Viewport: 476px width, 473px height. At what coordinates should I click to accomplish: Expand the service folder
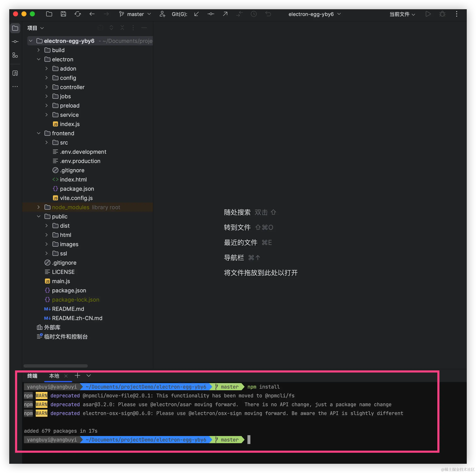(47, 115)
